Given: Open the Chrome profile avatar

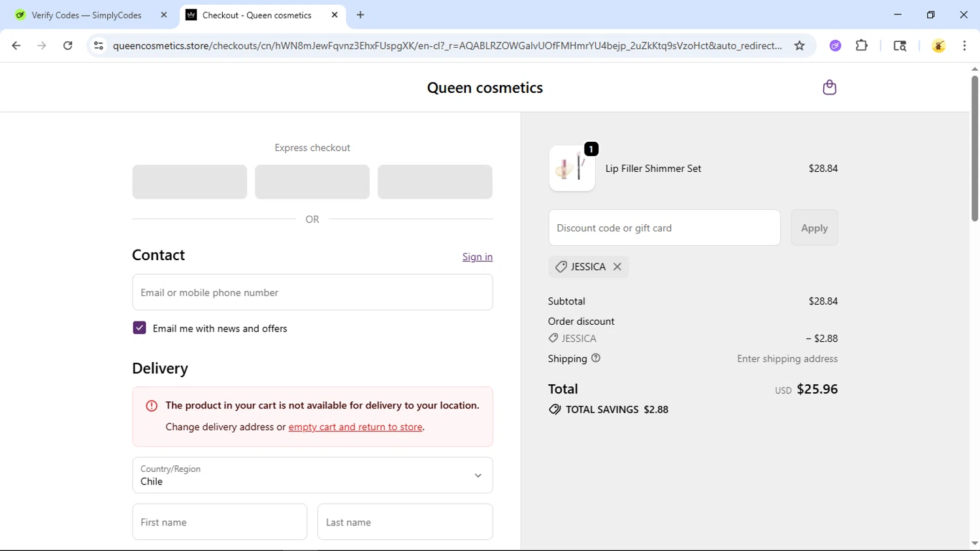Looking at the screenshot, I should (938, 46).
